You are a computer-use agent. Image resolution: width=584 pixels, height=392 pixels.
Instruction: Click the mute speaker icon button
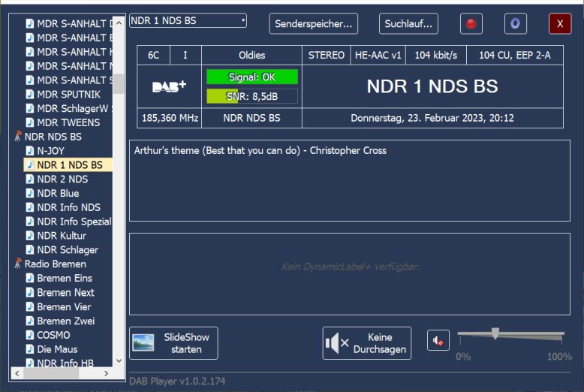tap(438, 340)
